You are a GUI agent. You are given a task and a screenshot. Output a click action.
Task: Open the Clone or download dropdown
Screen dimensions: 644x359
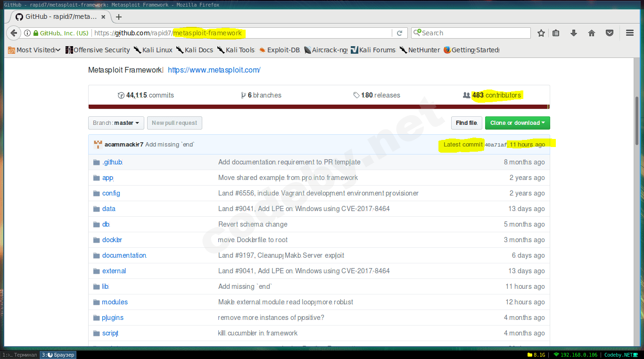(x=517, y=123)
